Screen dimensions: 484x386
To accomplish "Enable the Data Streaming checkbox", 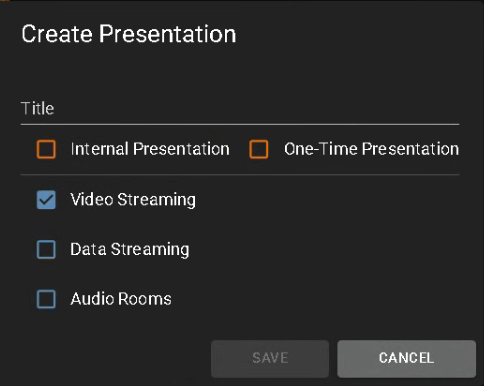I will click(46, 249).
